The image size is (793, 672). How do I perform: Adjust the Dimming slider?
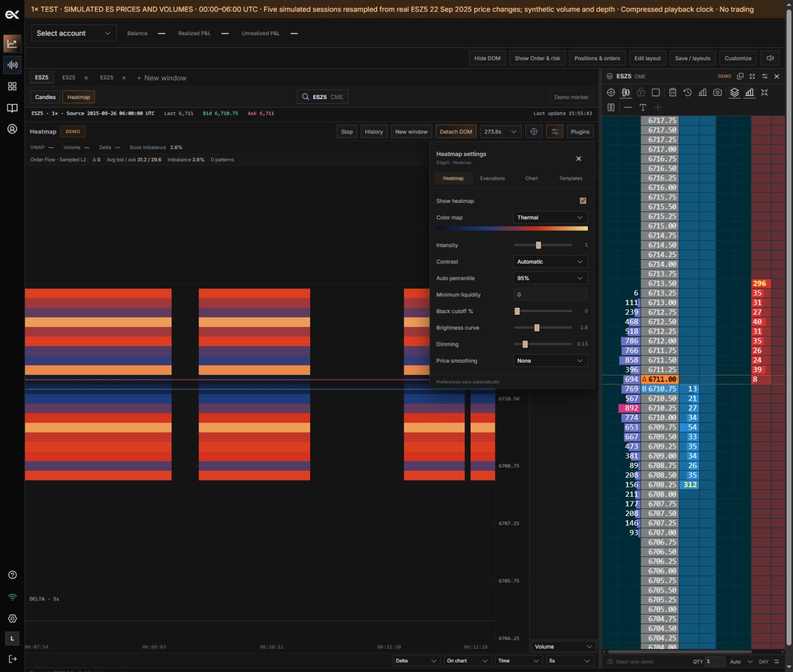[x=543, y=344]
